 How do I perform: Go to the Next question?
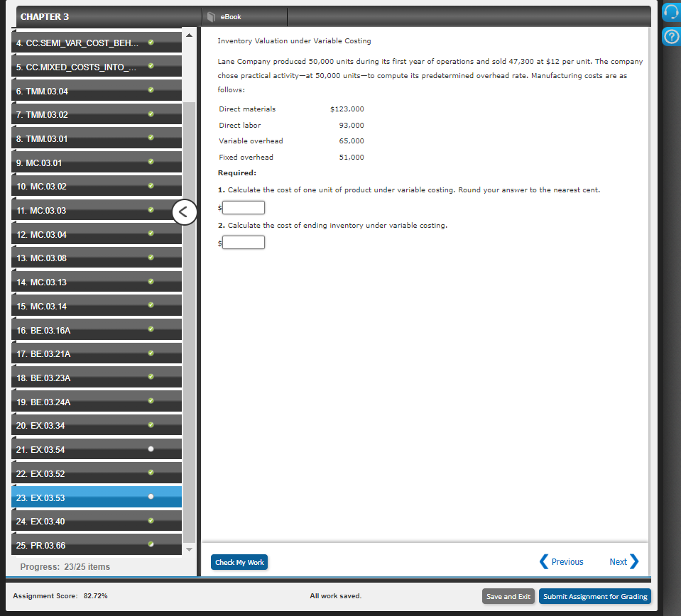point(619,561)
